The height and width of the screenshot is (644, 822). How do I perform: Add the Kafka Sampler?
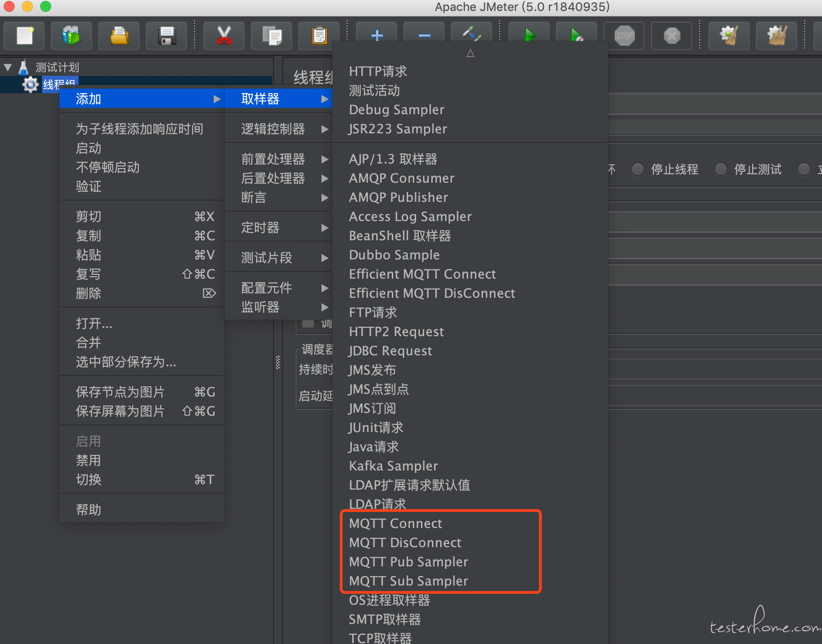pyautogui.click(x=470, y=466)
